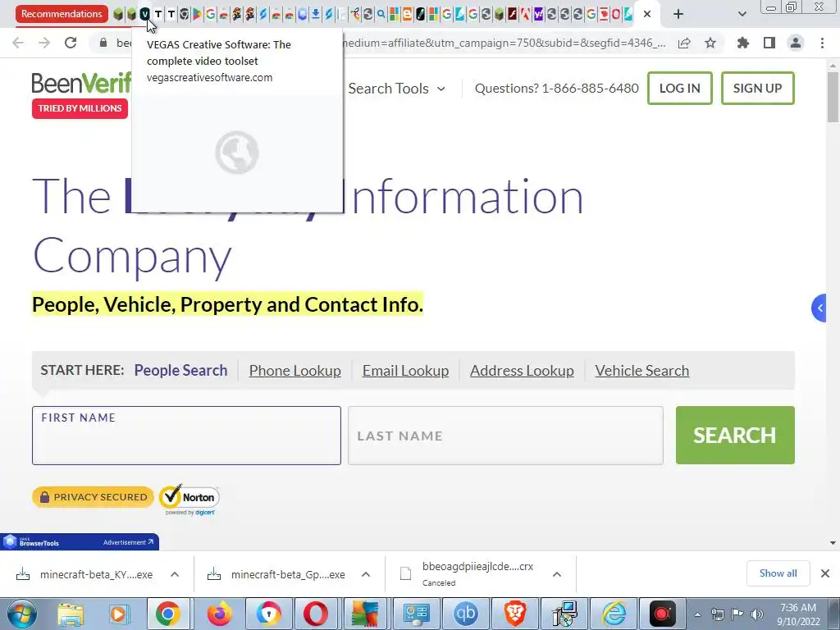Open the taskbar clock showing 7:36 AM
840x630 pixels.
click(798, 614)
